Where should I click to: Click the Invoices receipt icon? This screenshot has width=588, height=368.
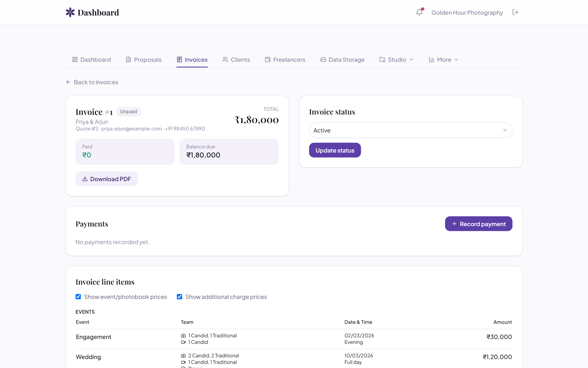[179, 60]
